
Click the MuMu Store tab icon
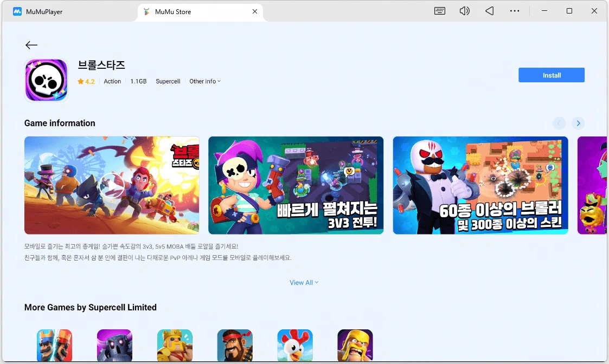(146, 11)
